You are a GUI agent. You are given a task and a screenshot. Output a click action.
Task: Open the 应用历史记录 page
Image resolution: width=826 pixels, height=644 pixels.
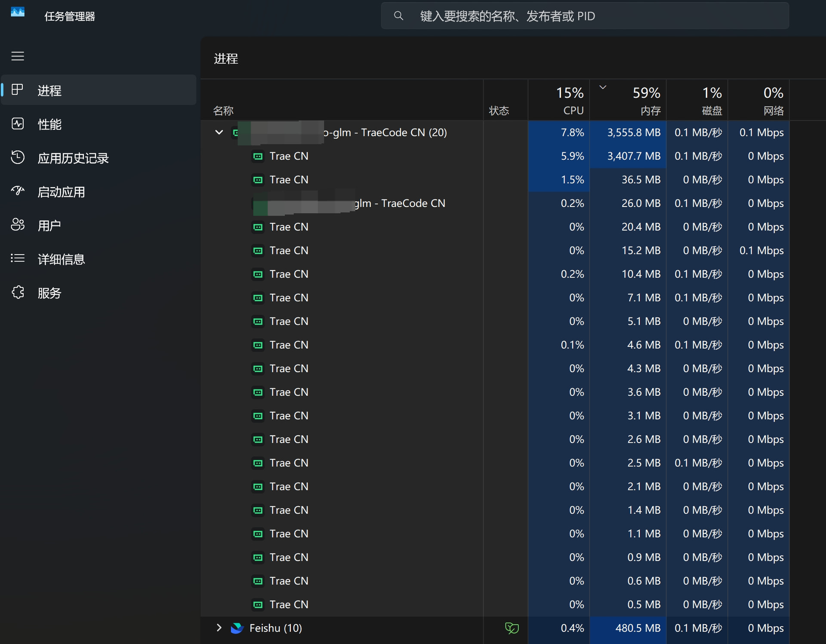coord(99,158)
